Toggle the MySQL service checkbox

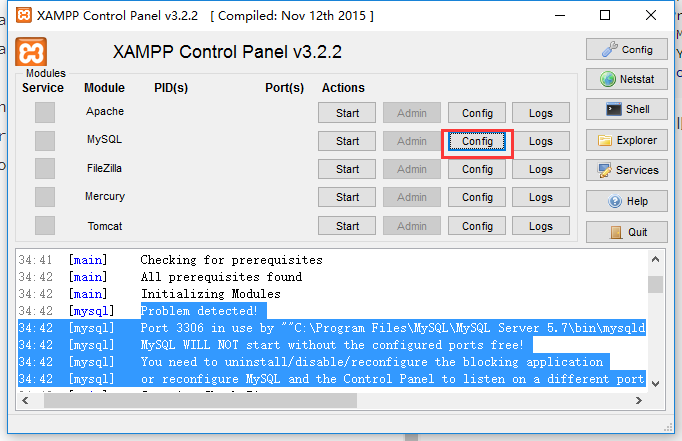(x=45, y=141)
